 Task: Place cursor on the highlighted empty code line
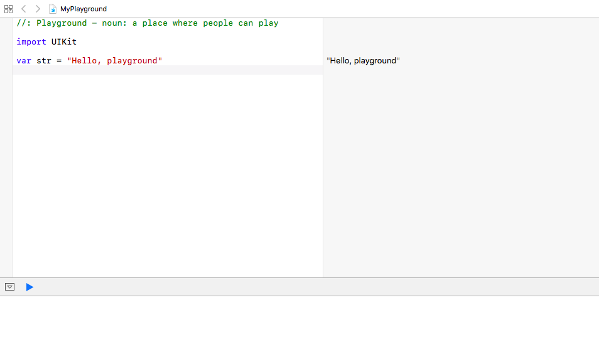pos(167,70)
